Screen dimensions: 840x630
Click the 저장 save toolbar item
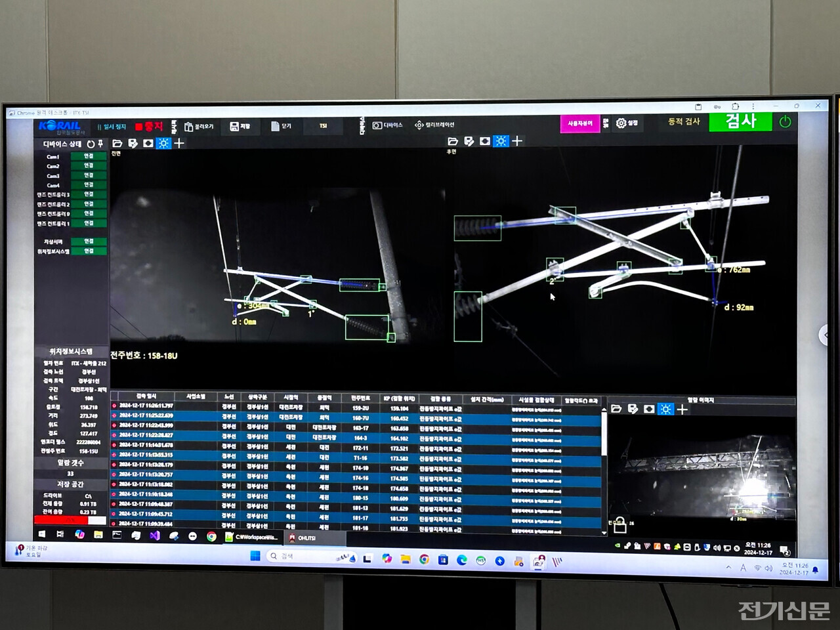point(240,126)
